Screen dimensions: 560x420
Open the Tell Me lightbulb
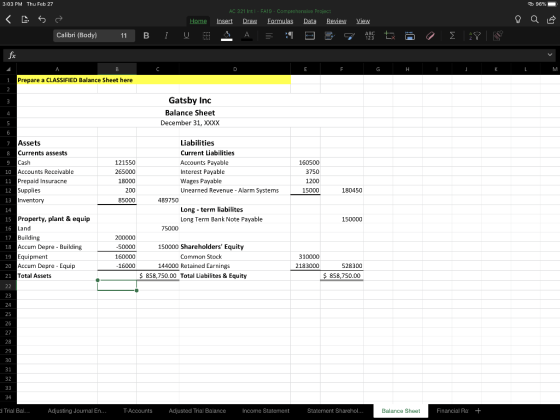pyautogui.click(x=518, y=19)
